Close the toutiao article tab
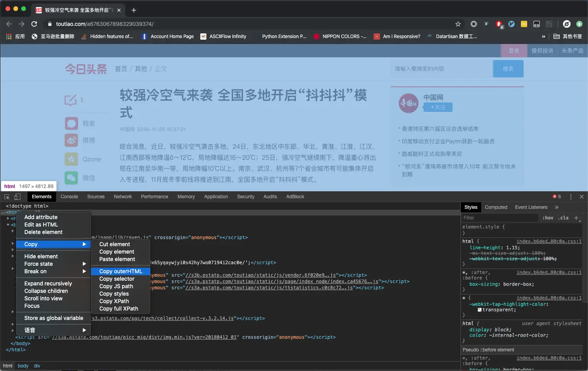 tap(119, 10)
